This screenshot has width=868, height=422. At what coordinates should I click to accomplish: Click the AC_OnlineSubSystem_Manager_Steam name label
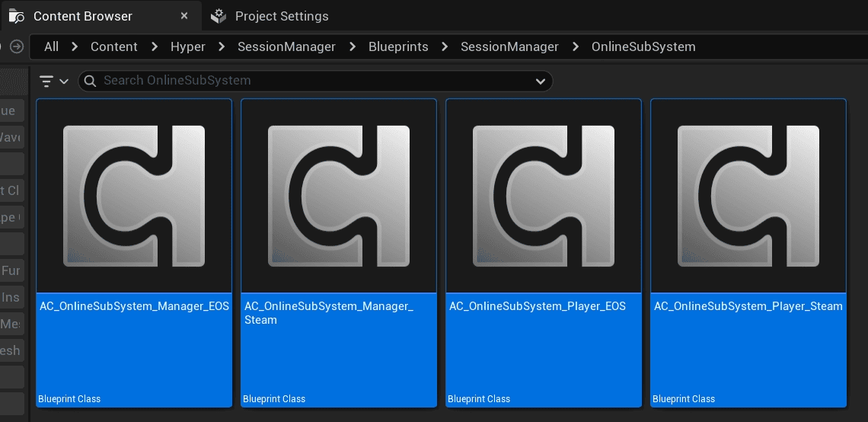tap(329, 313)
